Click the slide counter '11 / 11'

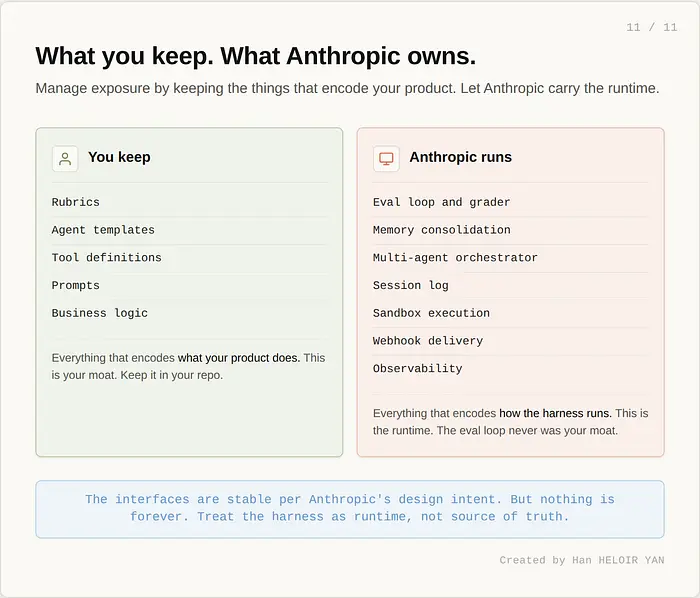(x=651, y=27)
